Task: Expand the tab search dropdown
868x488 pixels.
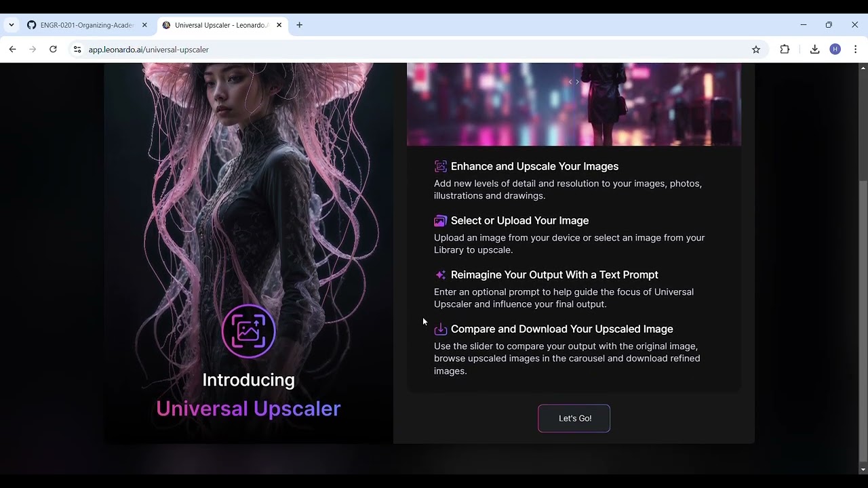Action: tap(12, 25)
